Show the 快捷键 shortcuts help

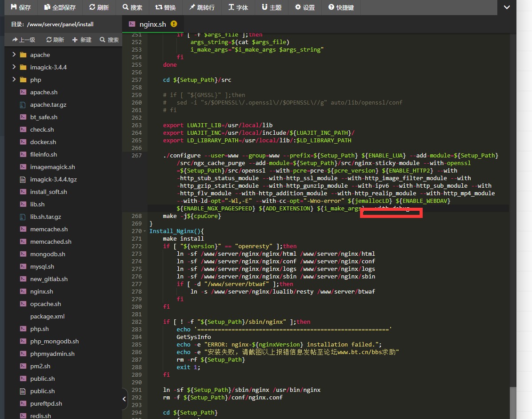pos(341,7)
